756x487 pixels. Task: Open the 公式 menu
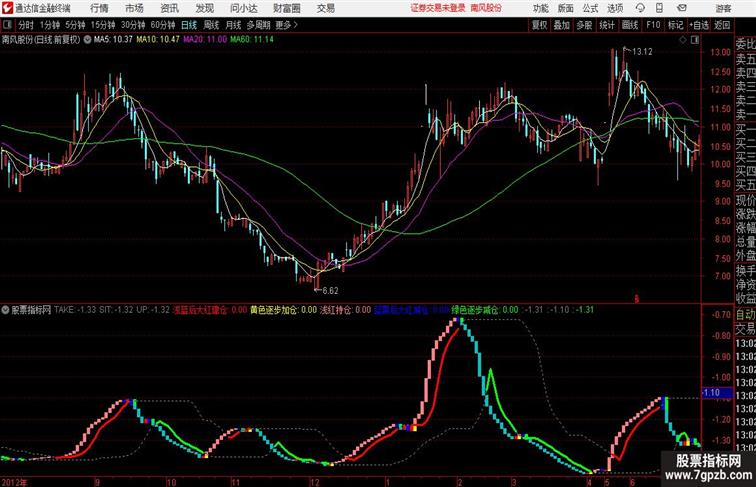tap(590, 8)
